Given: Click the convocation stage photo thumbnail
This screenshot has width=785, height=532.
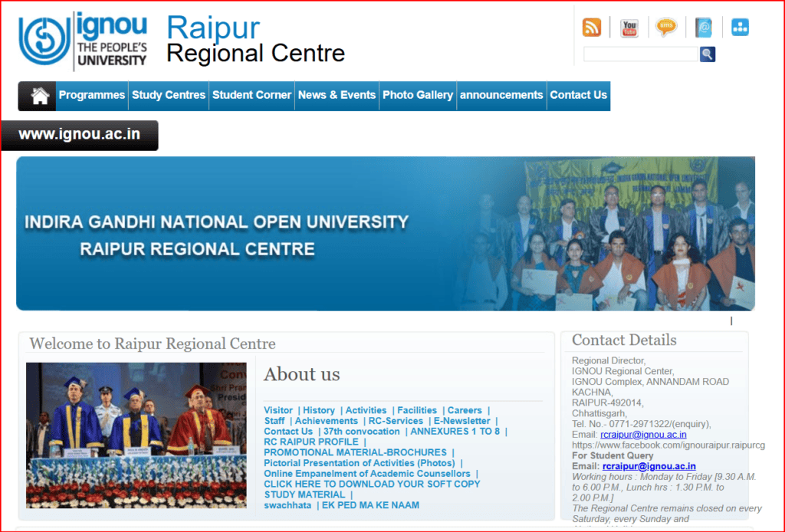Looking at the screenshot, I should (136, 435).
